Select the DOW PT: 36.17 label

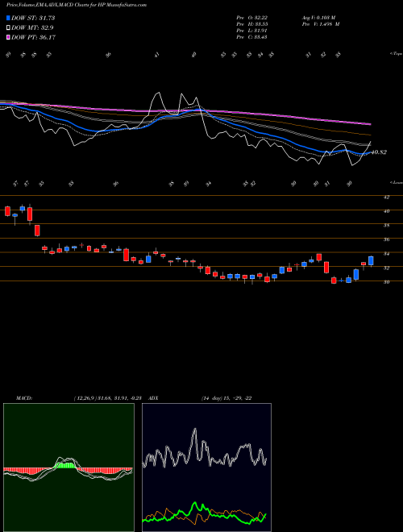(x=34, y=37)
